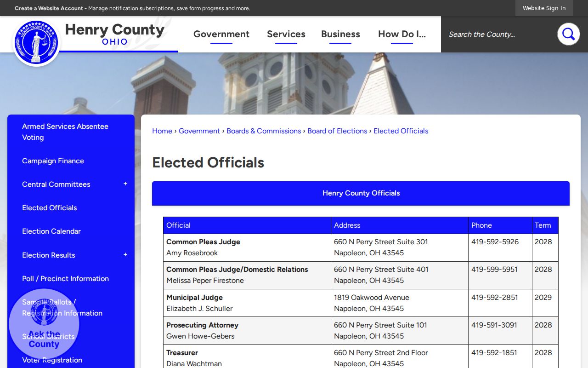Click phone number 419-592-5926
This screenshot has width=588, height=368.
tap(495, 242)
